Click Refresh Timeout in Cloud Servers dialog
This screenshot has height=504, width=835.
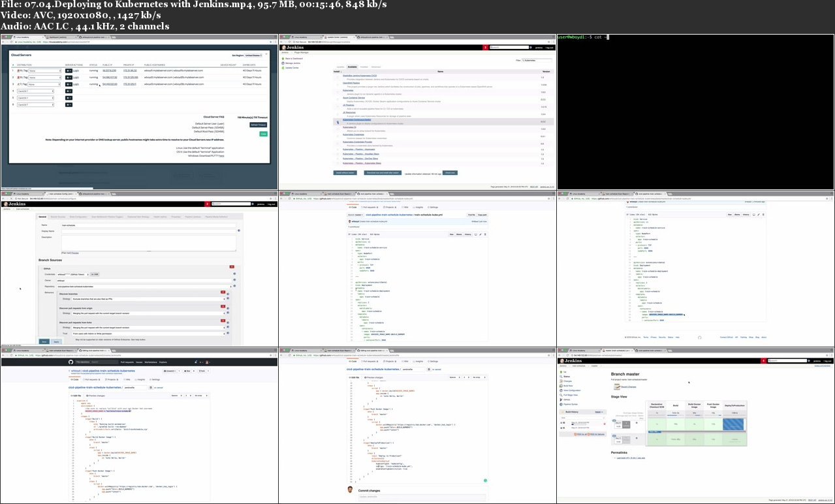[259, 125]
